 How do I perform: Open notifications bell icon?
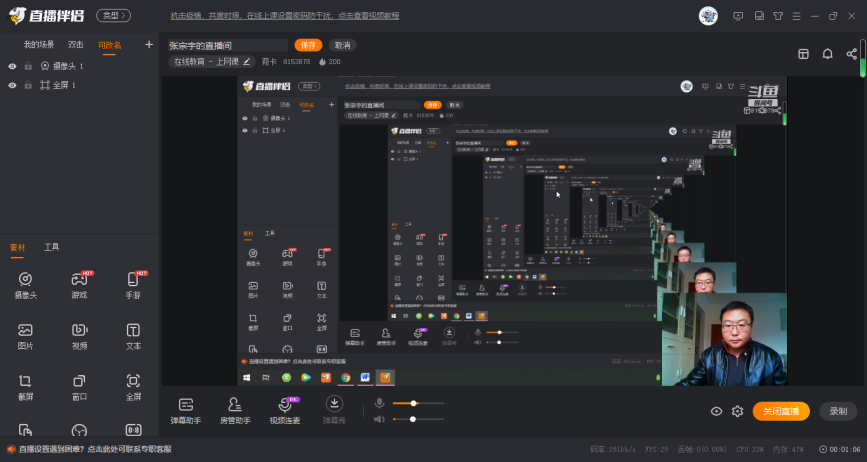click(828, 54)
